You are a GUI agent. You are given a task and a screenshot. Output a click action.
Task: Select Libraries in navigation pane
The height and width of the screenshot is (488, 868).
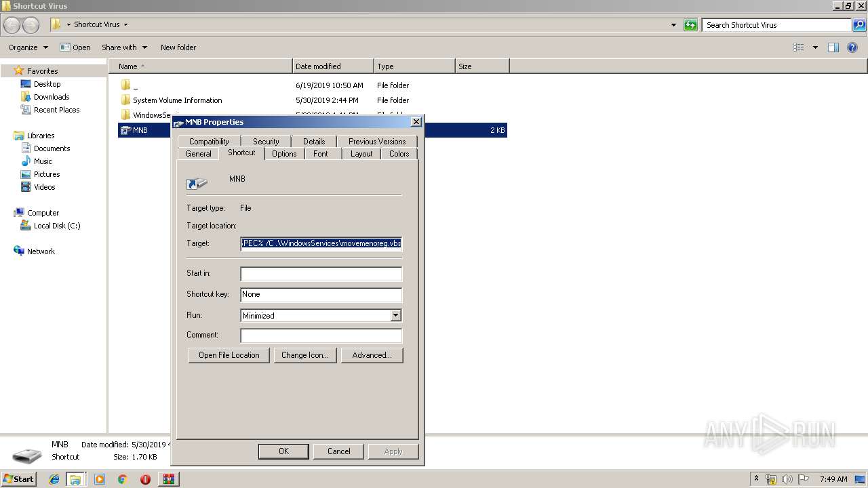click(41, 136)
